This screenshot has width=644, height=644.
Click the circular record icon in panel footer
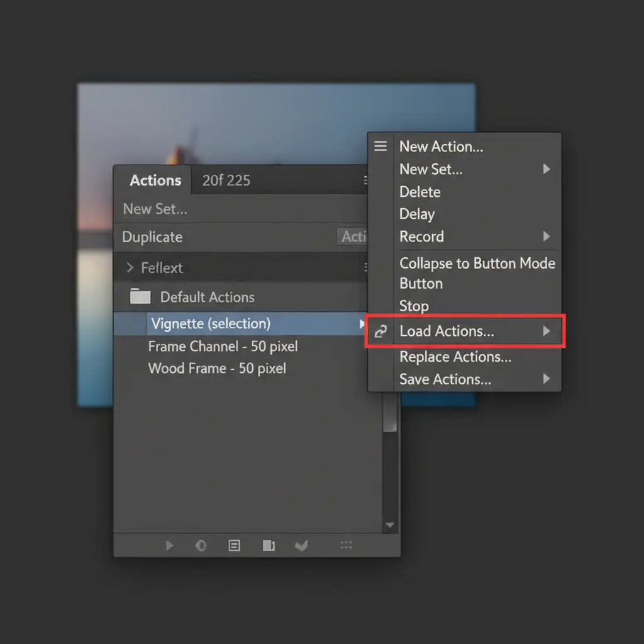pos(201,546)
